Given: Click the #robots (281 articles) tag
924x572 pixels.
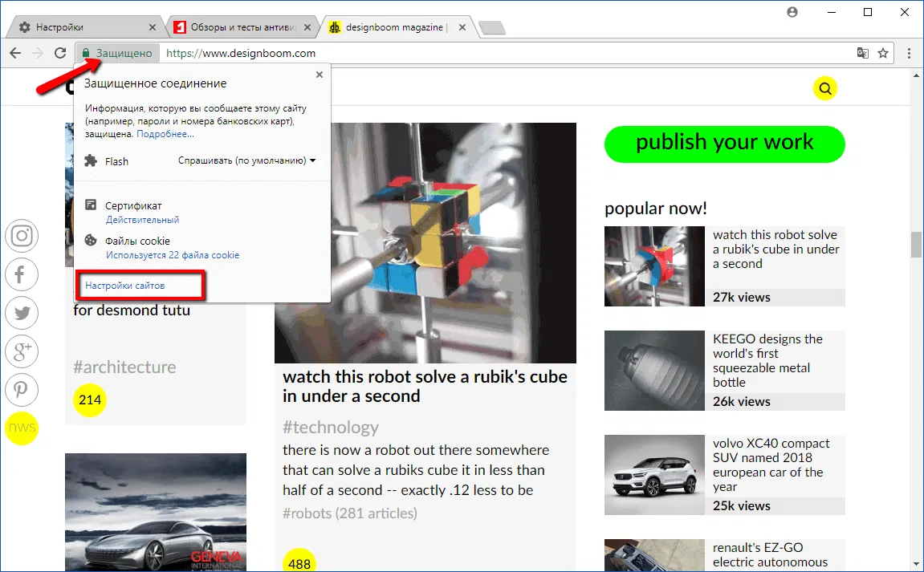Looking at the screenshot, I should click(350, 513).
